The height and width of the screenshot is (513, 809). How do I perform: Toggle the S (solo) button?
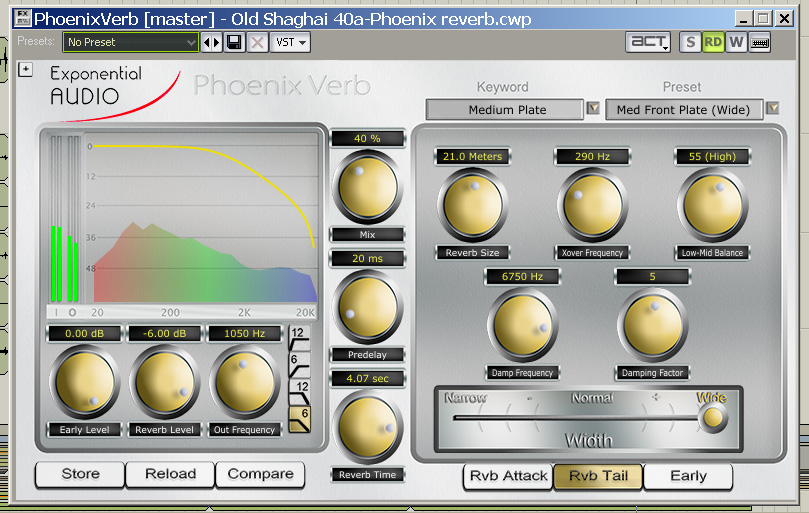690,42
